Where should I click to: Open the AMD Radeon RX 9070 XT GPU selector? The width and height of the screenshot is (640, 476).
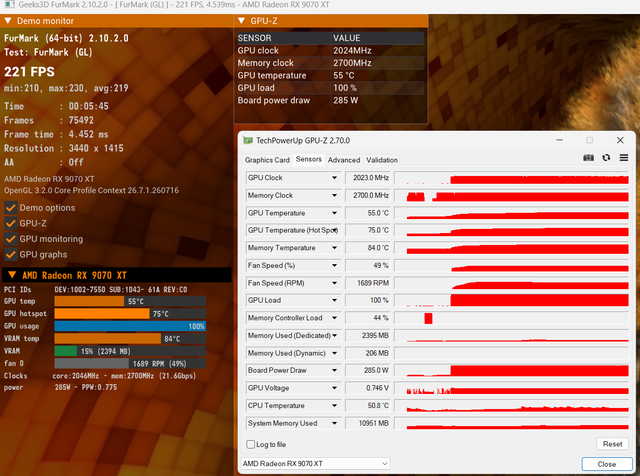point(315,464)
